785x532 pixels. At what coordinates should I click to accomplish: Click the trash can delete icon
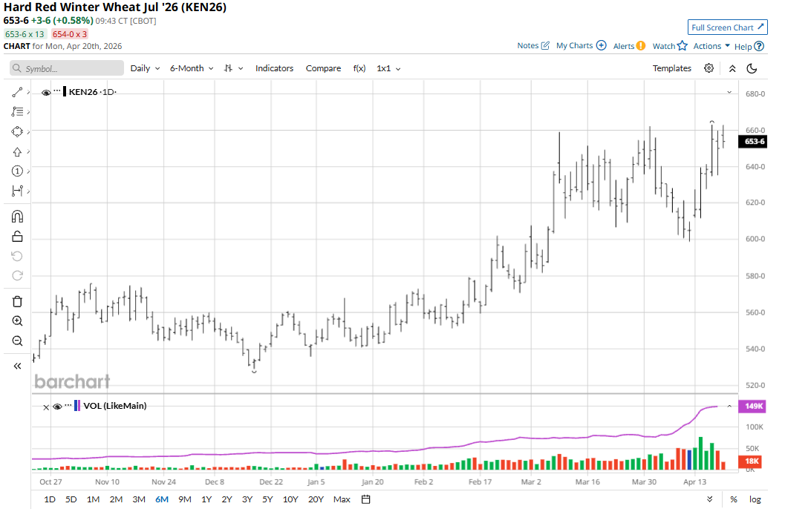(x=17, y=301)
